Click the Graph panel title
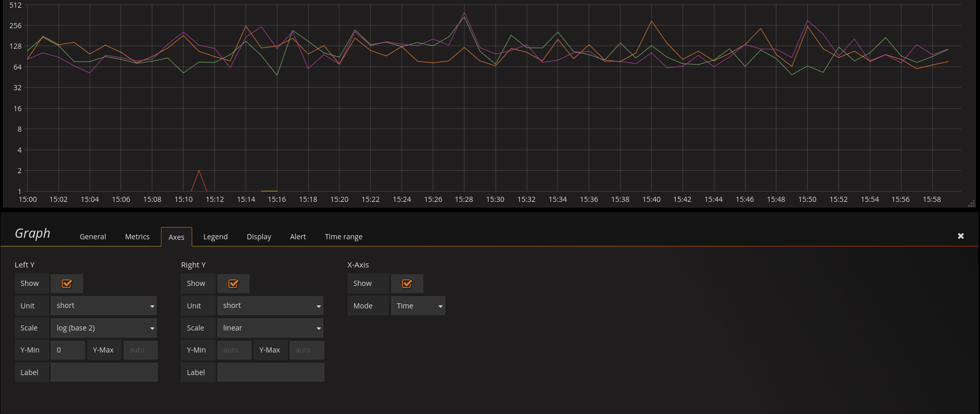The image size is (980, 414). [x=32, y=233]
